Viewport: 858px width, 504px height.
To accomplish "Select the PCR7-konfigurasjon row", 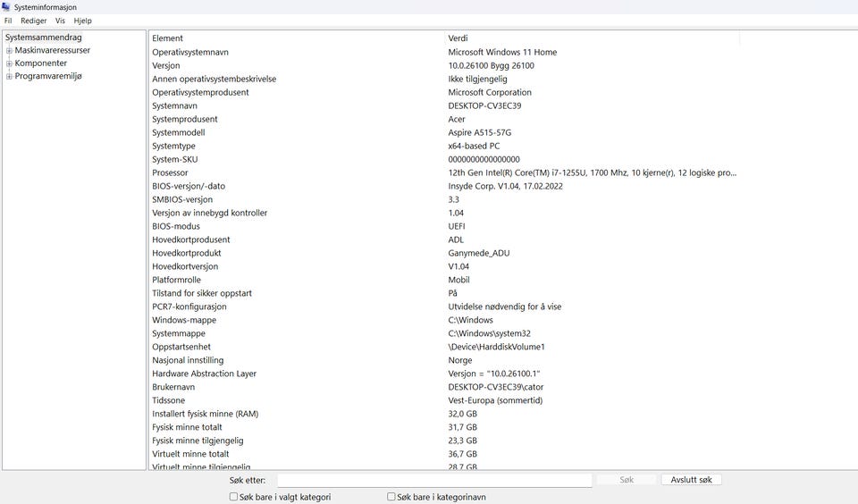I will click(x=189, y=307).
